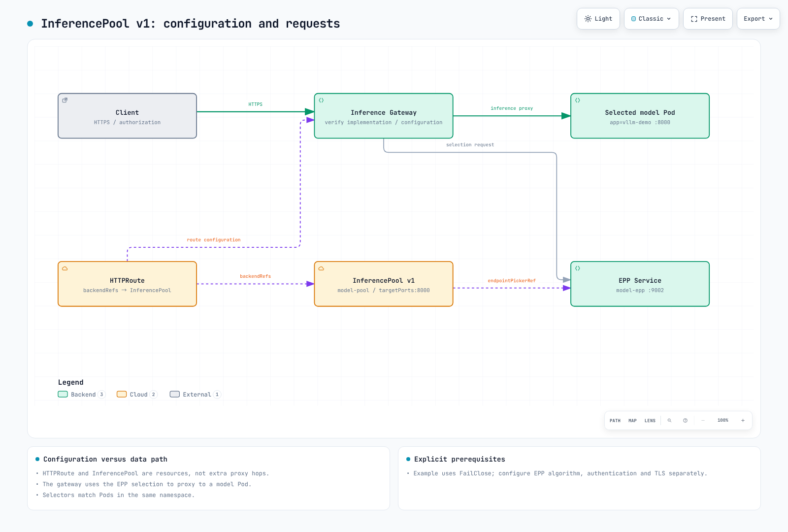Click the code icon on Inference Gateway
This screenshot has height=532, width=788.
321,100
